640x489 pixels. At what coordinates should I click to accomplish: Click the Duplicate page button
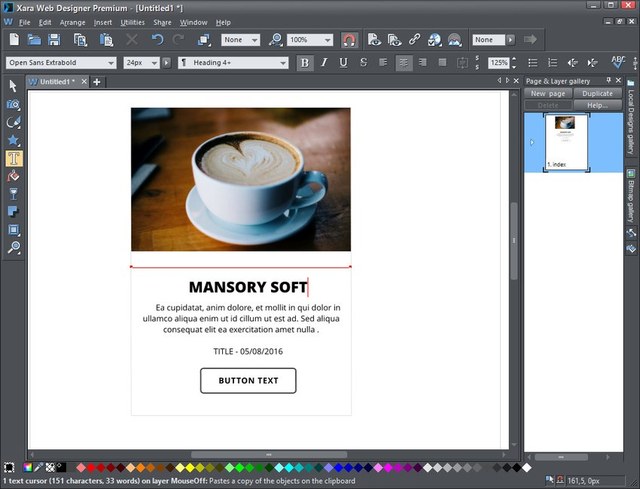coord(597,93)
